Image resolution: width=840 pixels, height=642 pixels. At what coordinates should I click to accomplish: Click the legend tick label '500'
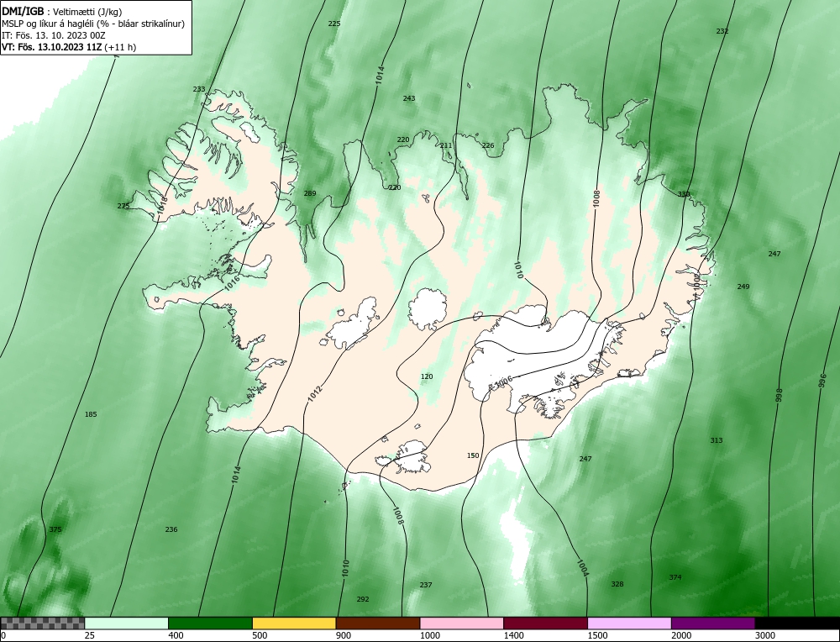click(260, 635)
